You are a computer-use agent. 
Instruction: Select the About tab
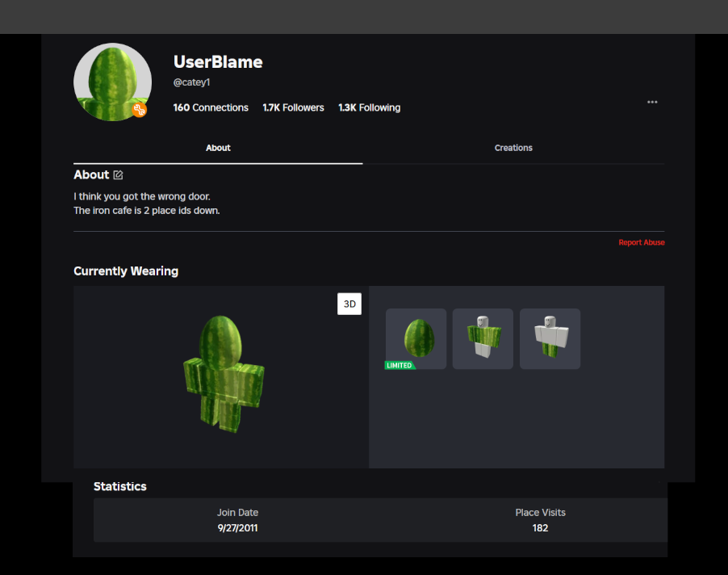click(218, 148)
